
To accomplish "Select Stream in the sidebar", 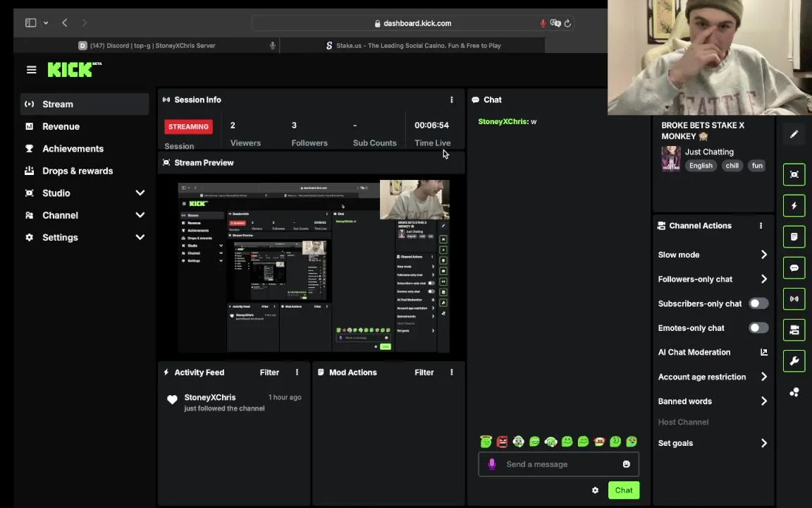I will (85, 104).
